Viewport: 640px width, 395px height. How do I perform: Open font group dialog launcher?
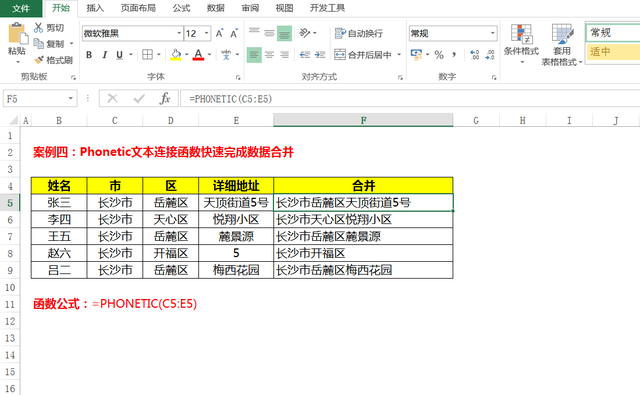pos(238,77)
